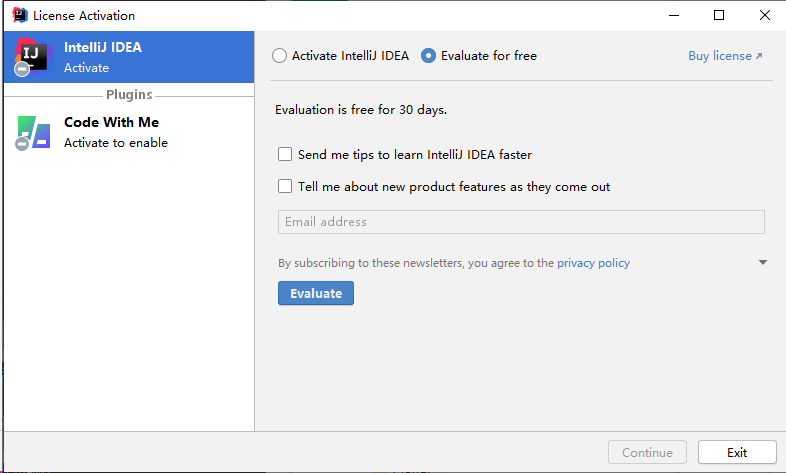Click the JetBrains icon in title bar
Viewport: 786px width, 473px height.
18,15
